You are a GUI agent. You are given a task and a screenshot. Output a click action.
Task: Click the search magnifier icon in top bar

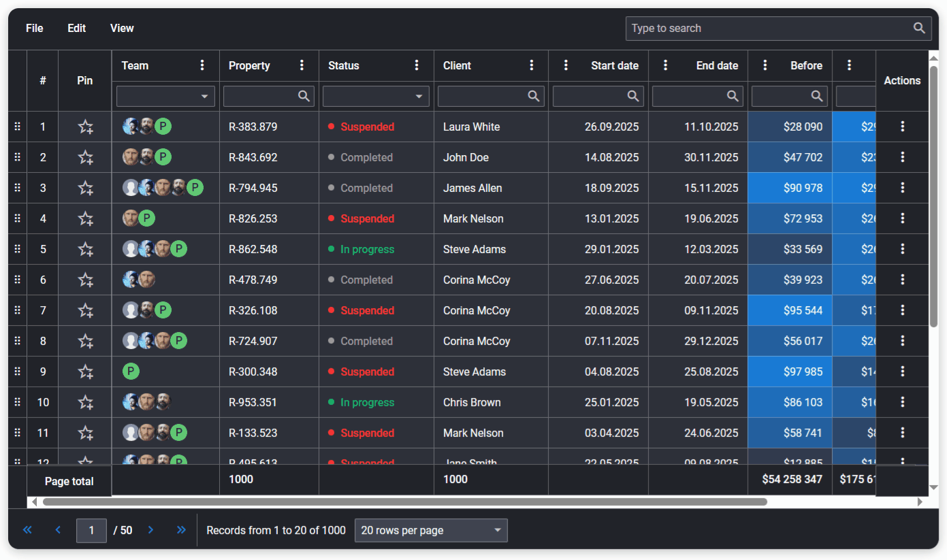pyautogui.click(x=918, y=28)
